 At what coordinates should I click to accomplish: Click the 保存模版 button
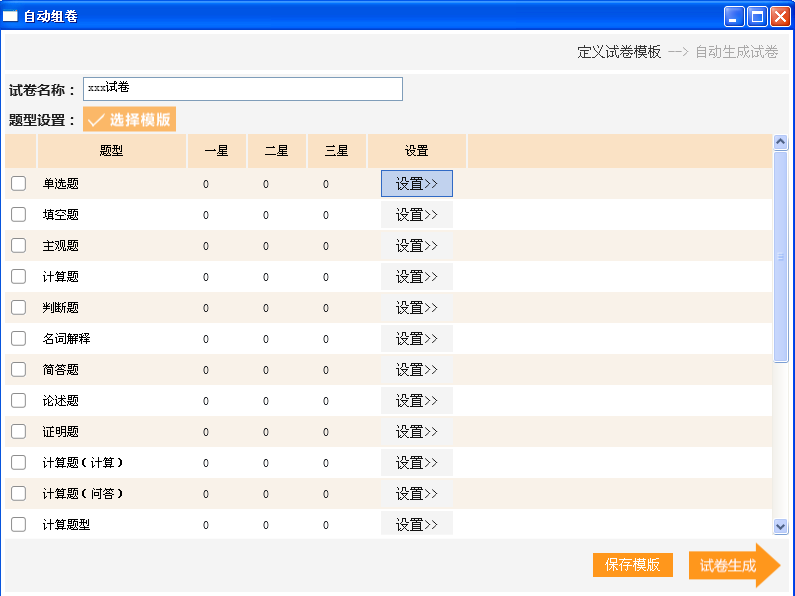633,565
